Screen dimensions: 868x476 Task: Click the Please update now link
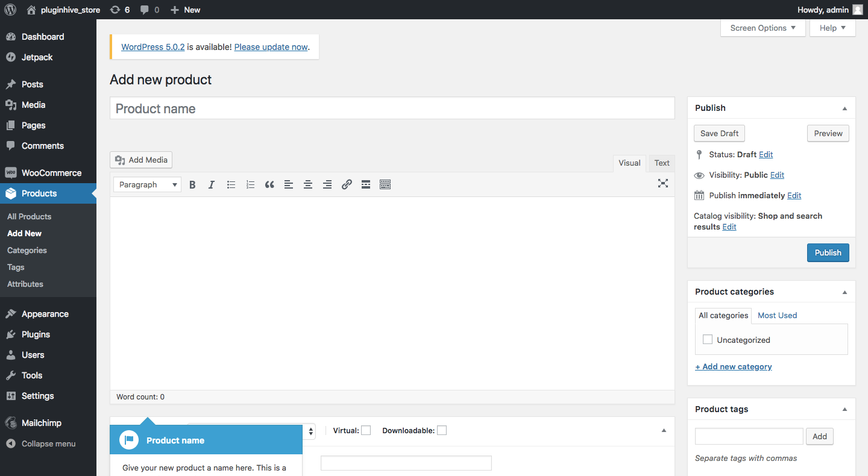(271, 46)
